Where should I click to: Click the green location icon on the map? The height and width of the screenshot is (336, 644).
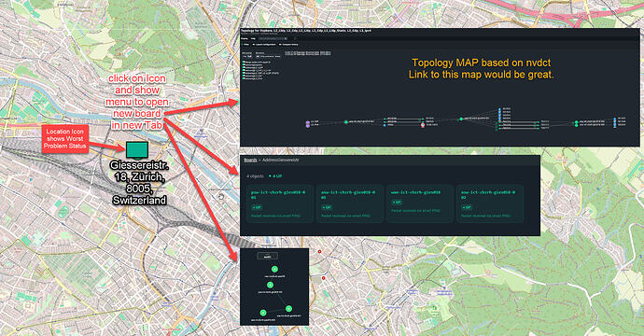pyautogui.click(x=136, y=150)
